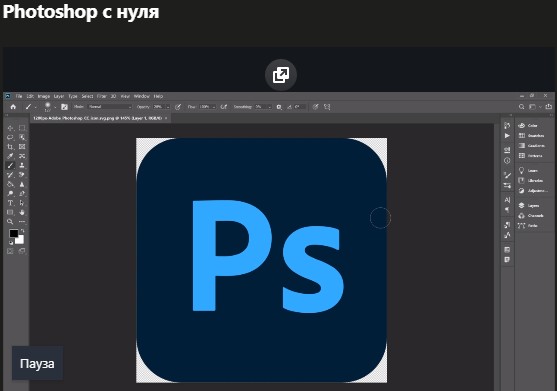Enable airbrush-style build-up effects
Screen dimensions: 557x391
click(x=224, y=107)
